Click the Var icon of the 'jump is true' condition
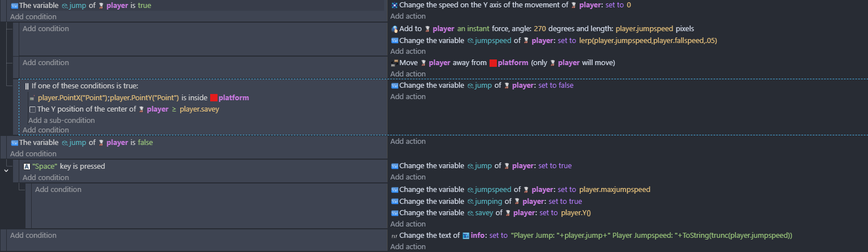Image resolution: width=868 pixels, height=252 pixels. click(x=14, y=6)
